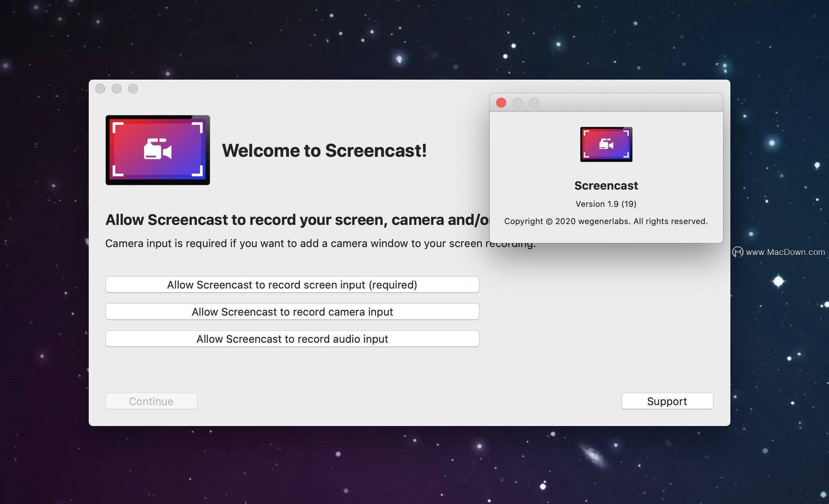Select the 'Welcome to Screencast!' heading

click(x=324, y=151)
